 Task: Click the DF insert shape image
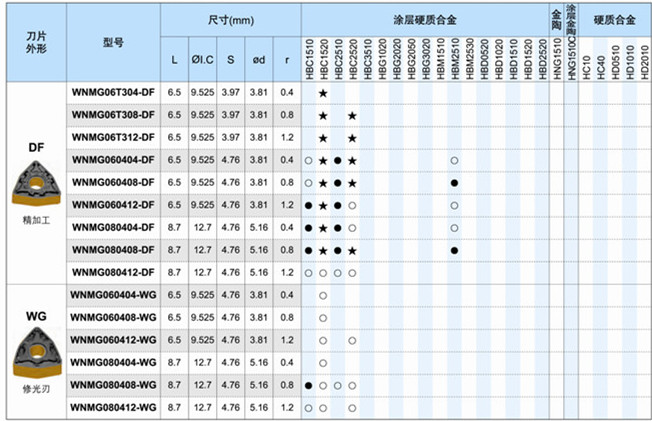click(34, 187)
